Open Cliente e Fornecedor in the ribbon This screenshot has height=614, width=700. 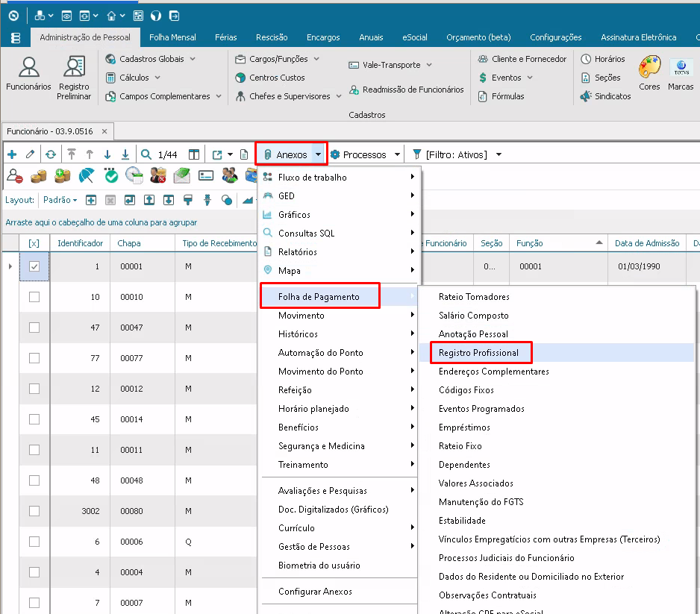coord(522,59)
